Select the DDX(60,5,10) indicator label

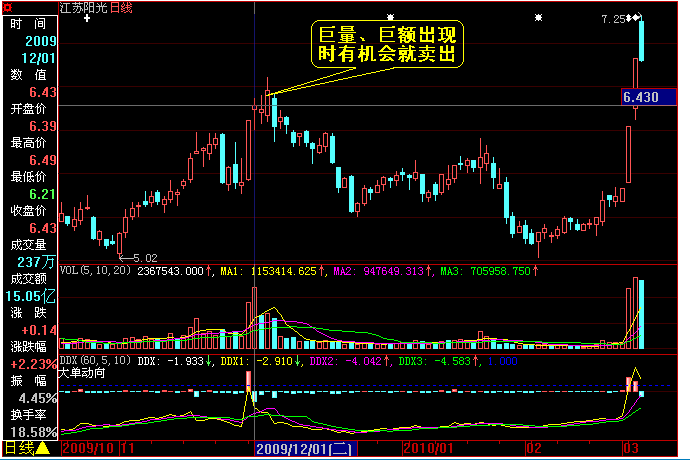tap(95, 361)
